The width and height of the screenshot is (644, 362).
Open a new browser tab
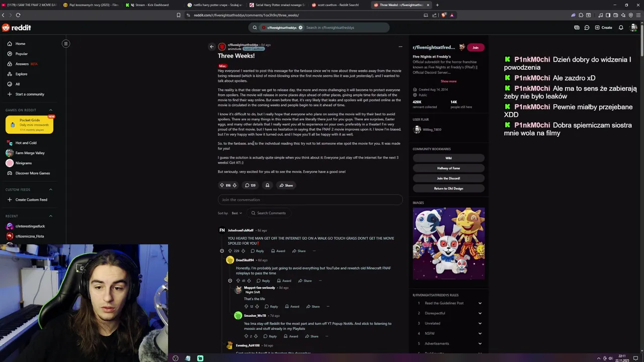437,5
